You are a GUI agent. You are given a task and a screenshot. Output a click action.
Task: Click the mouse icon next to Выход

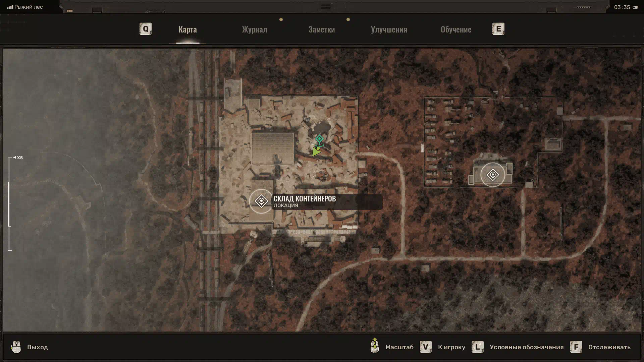[x=16, y=347]
